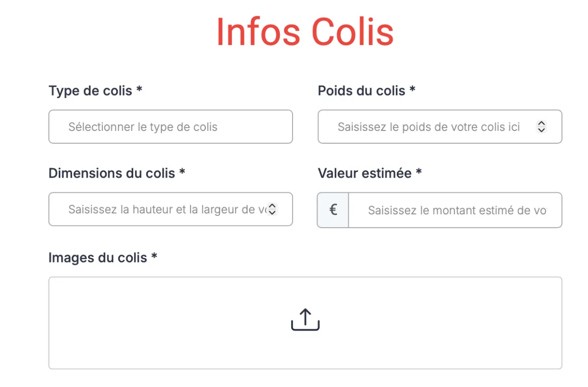Click the Images du colis upload area
588x387 pixels.
(x=305, y=323)
